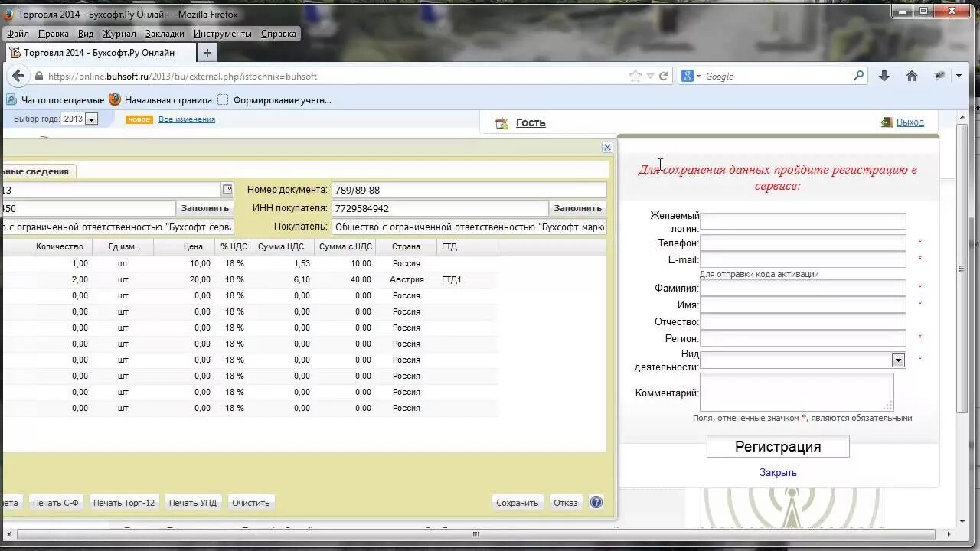This screenshot has height=551, width=980.
Task: Click Печать Торг-12 button
Action: click(124, 503)
